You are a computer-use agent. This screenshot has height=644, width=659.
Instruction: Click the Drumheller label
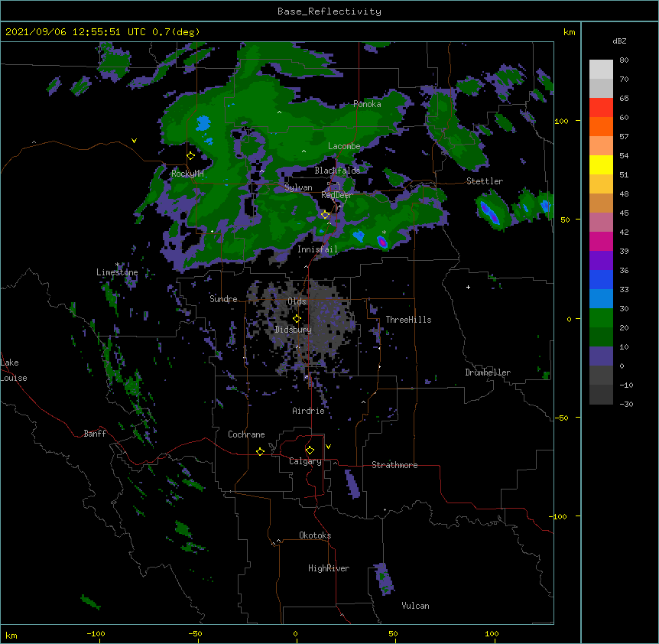coord(488,372)
